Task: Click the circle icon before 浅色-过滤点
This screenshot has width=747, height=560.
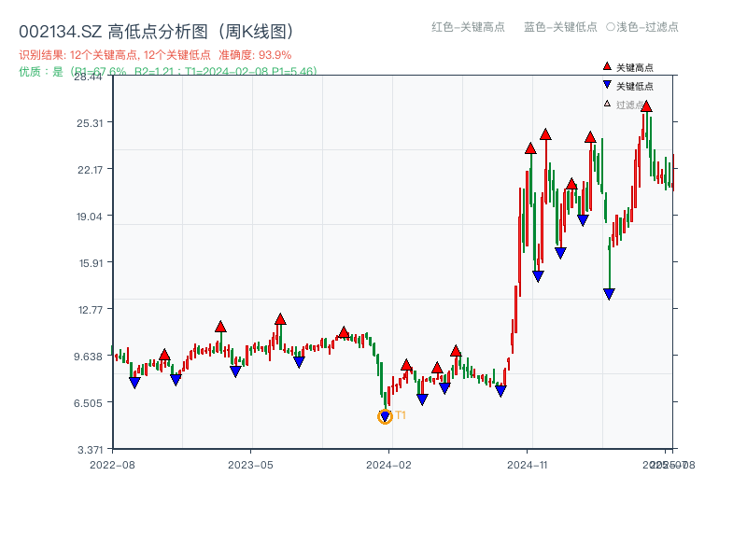Action: tap(611, 27)
